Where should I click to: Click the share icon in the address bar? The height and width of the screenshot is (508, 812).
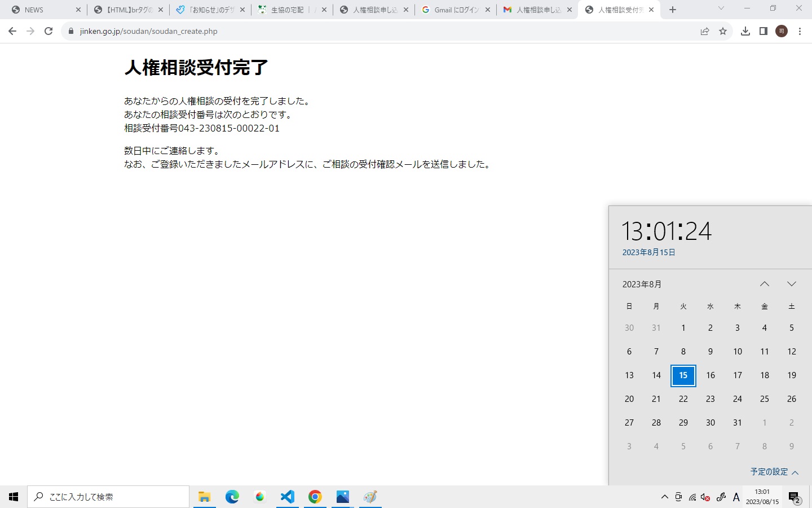coord(705,31)
